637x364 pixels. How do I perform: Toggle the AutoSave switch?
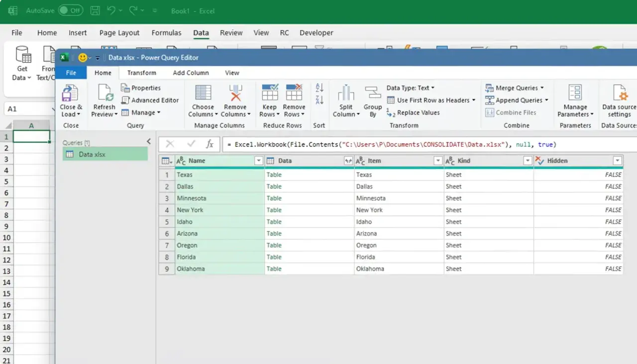[x=70, y=10]
